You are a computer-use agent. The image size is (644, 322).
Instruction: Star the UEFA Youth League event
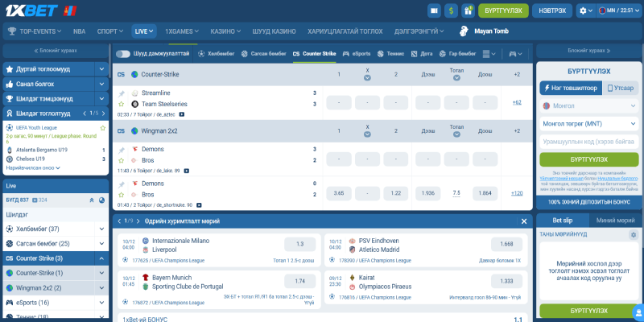click(x=102, y=127)
